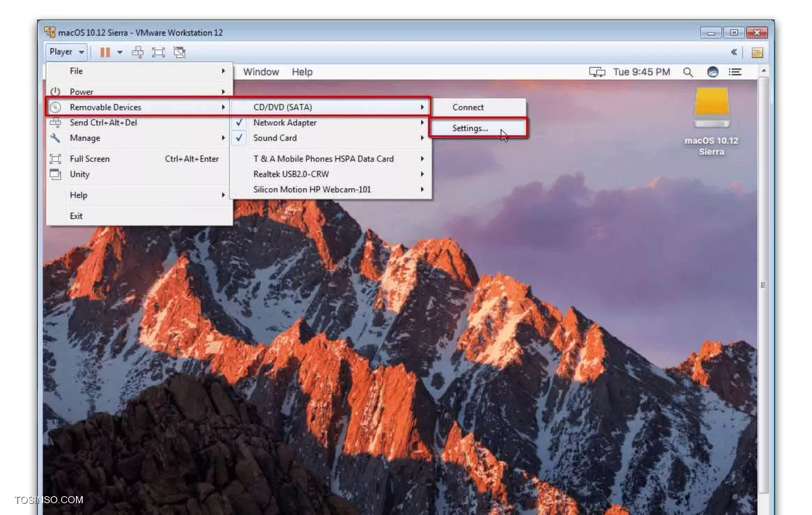Expand arrow next to Network Adapter
812x515 pixels.
pos(422,123)
